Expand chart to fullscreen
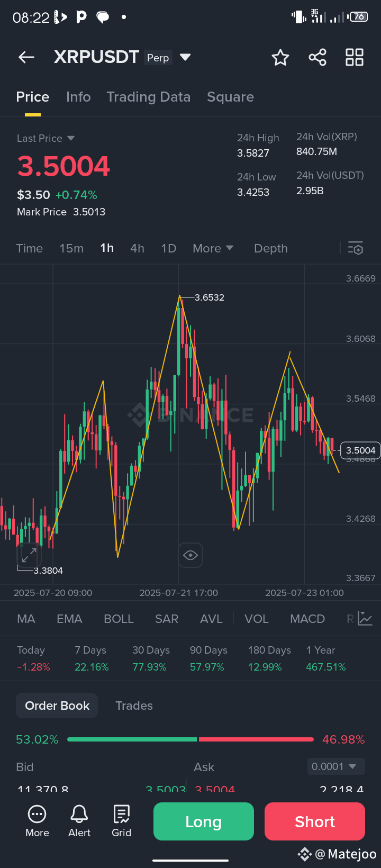Viewport: 381px width, 868px height. (x=29, y=555)
